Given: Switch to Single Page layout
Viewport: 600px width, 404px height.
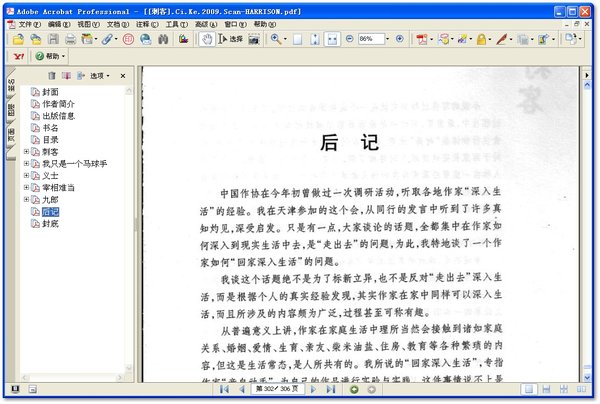Looking at the screenshot, I should coord(529,389).
